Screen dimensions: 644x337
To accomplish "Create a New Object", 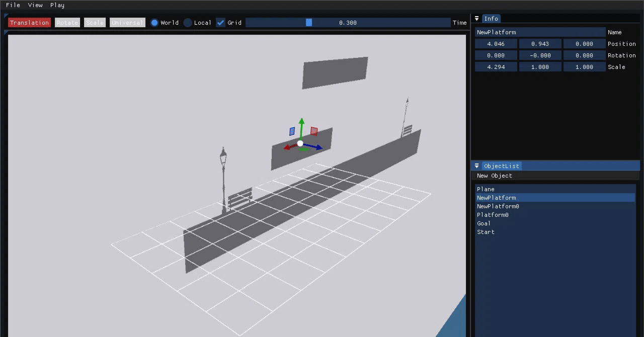I will (x=494, y=176).
